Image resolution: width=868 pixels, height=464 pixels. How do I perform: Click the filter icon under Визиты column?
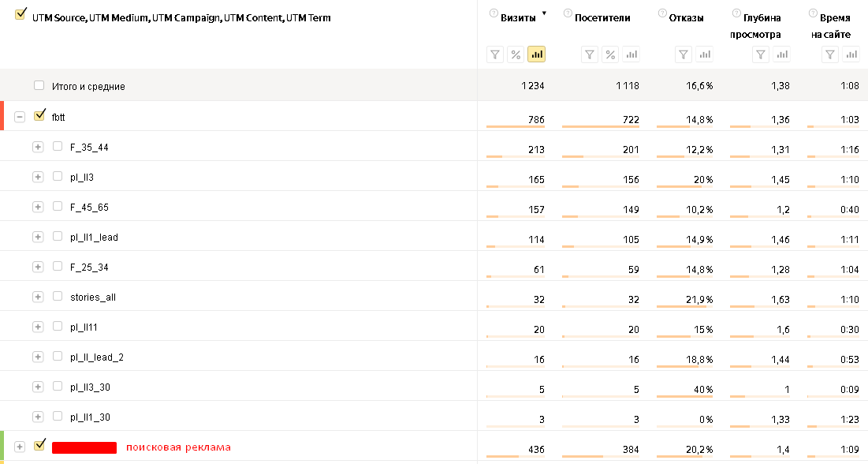pos(495,54)
